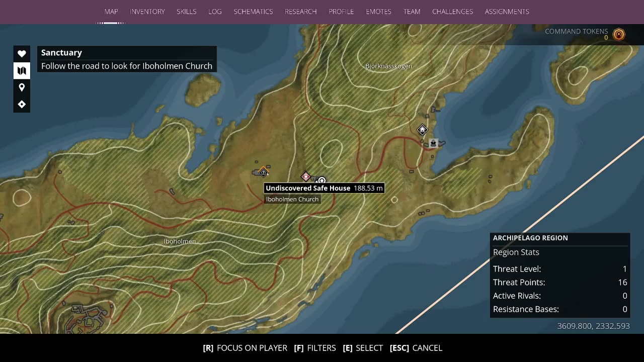This screenshot has height=362, width=644.
Task: Click the white player position marker
Action: point(321,180)
